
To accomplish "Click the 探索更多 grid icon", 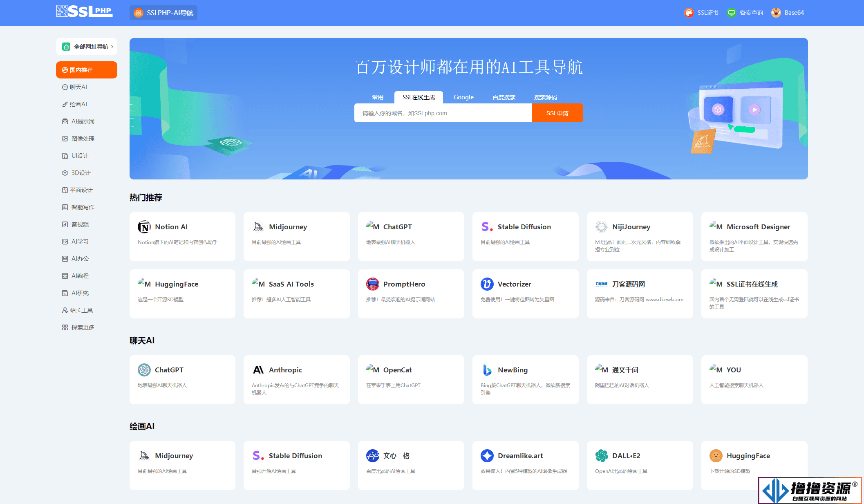I will coord(65,327).
